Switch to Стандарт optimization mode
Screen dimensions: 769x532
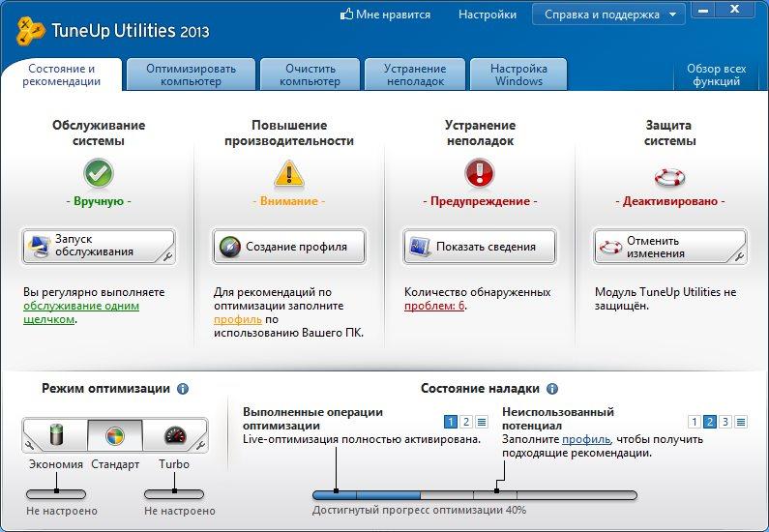[x=115, y=435]
